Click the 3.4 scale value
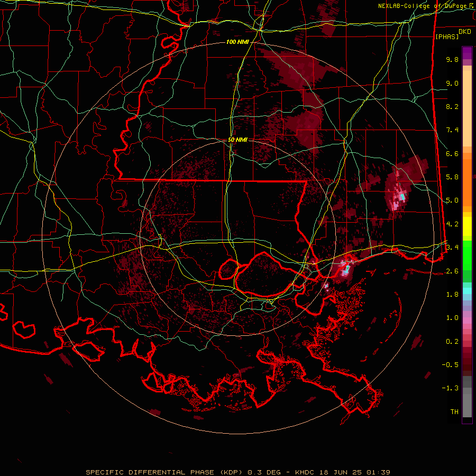The width and height of the screenshot is (476, 476). 452,248
